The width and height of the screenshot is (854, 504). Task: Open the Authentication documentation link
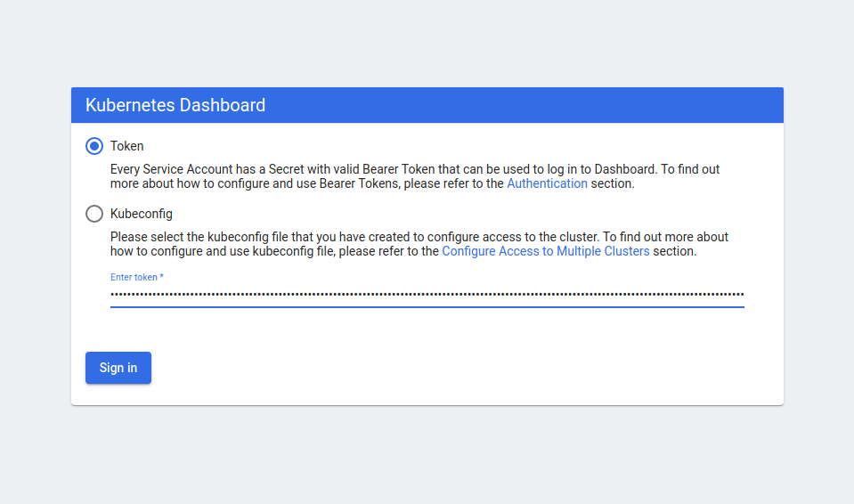547,183
